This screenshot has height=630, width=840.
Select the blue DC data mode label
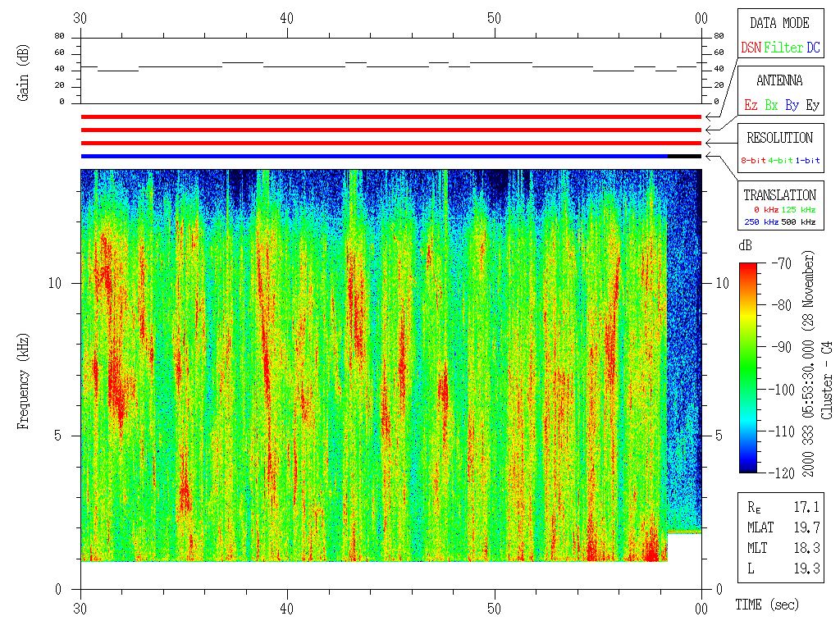(813, 48)
